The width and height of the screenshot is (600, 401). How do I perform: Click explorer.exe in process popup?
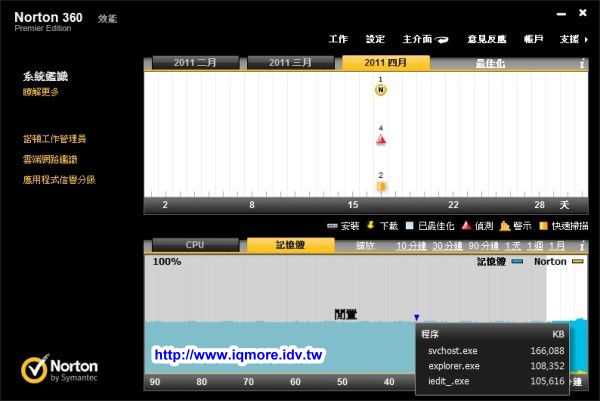coord(454,366)
